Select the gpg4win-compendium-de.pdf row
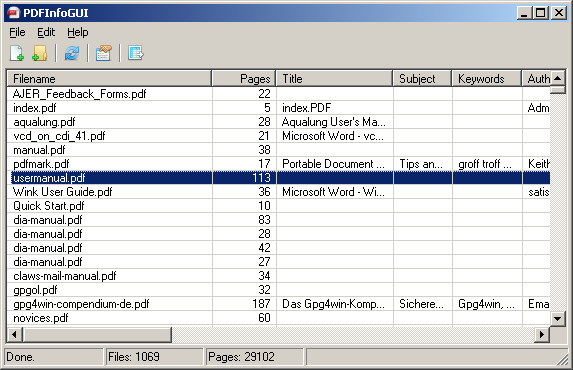 [x=278, y=304]
